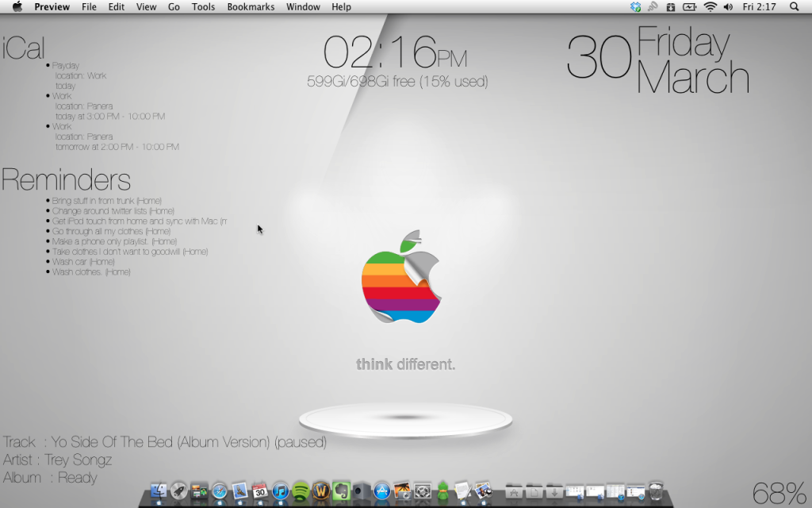Viewport: 812px width, 508px height.
Task: Check battery status in the menu bar
Action: [x=689, y=7]
